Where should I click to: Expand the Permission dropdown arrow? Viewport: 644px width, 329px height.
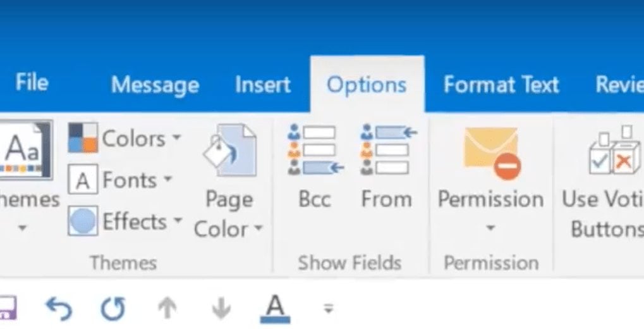coord(490,227)
